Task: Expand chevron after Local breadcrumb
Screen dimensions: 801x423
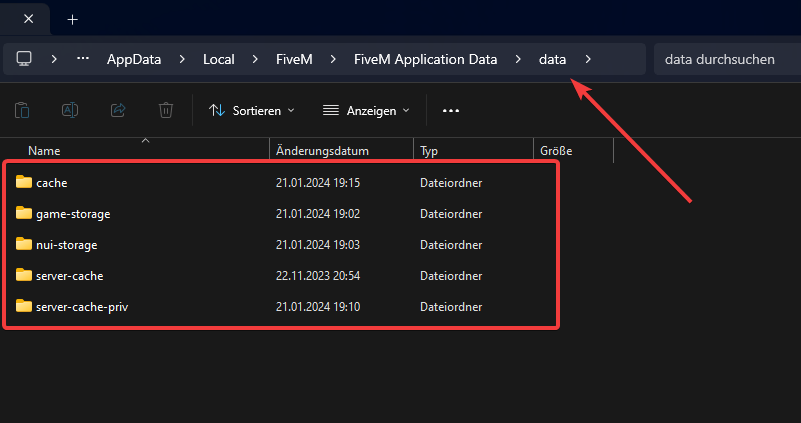Action: 255,59
